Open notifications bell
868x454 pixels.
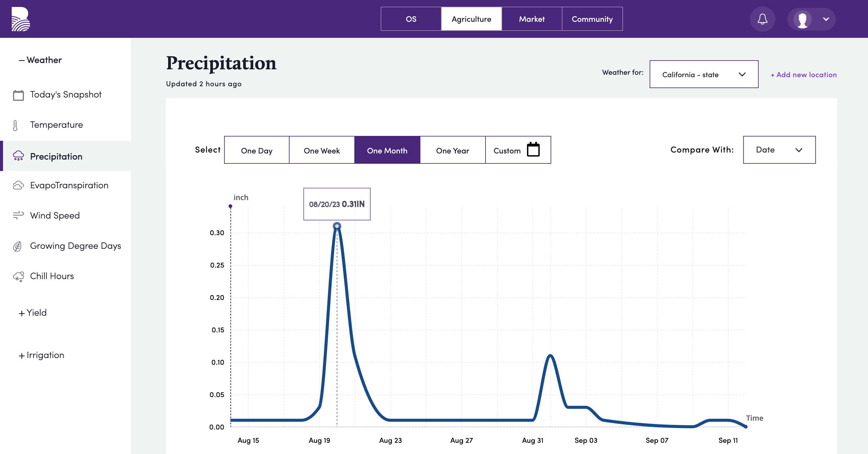click(x=762, y=19)
